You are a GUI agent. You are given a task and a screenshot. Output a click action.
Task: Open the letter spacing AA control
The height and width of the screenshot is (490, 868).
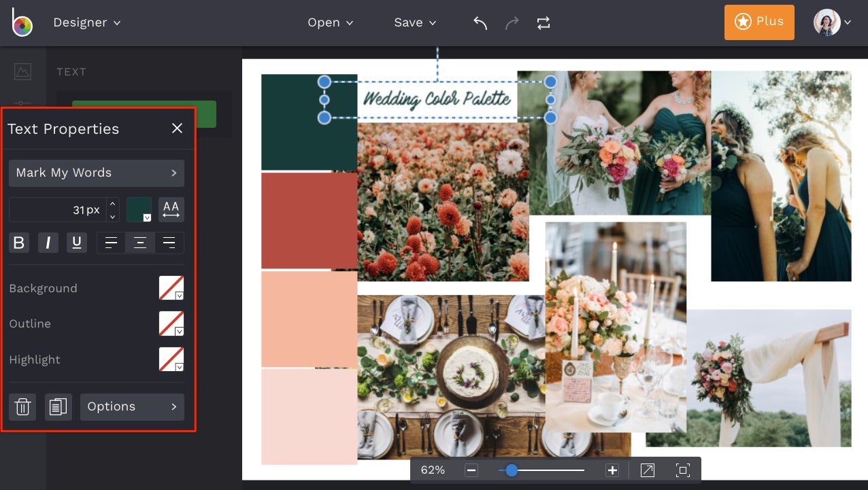click(x=171, y=209)
